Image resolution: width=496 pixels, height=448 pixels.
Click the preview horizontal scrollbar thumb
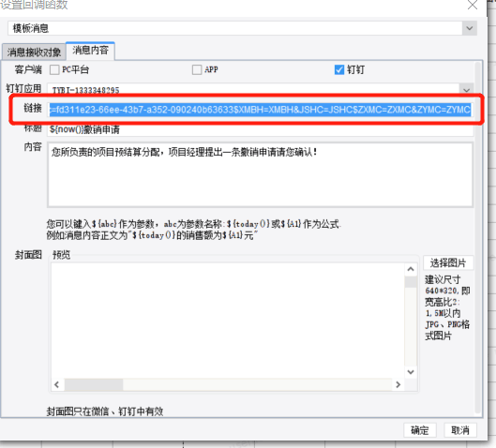click(94, 384)
